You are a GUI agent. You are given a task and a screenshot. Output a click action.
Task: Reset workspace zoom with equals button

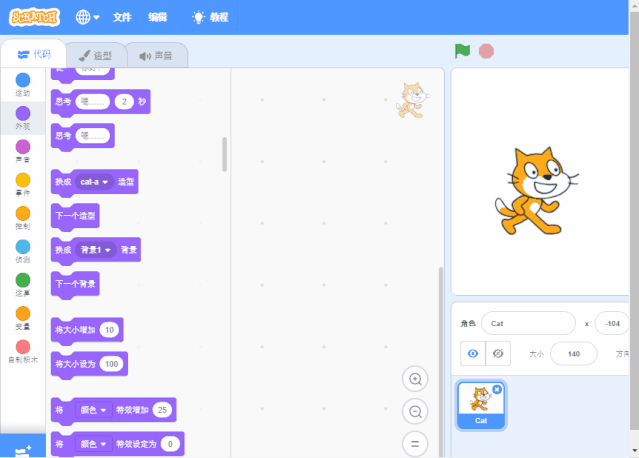pyautogui.click(x=415, y=444)
